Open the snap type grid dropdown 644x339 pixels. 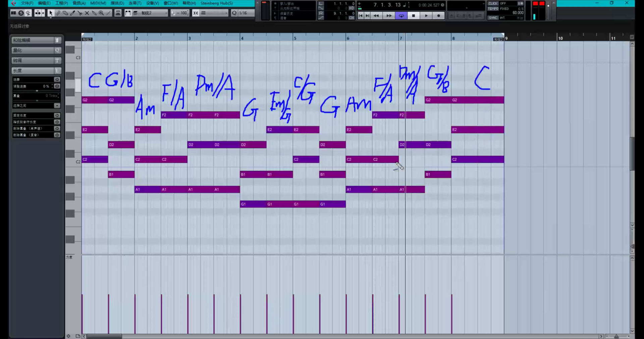[214, 13]
